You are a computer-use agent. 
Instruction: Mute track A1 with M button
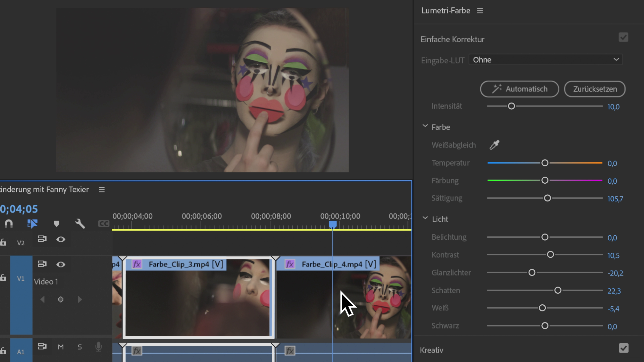pos(61,347)
